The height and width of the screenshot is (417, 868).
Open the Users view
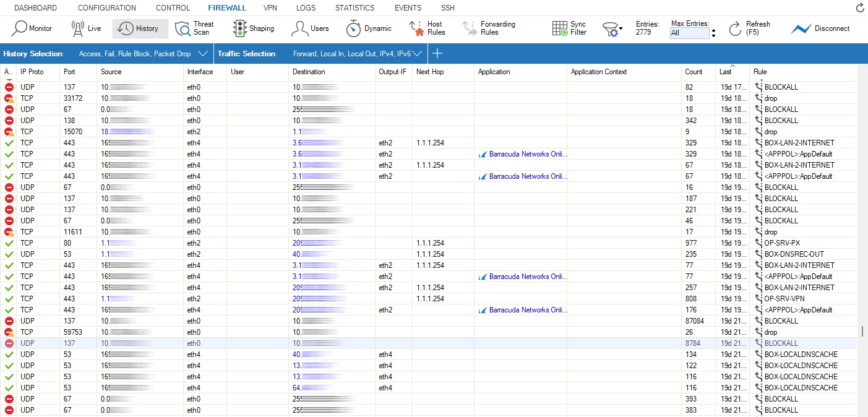(x=311, y=28)
